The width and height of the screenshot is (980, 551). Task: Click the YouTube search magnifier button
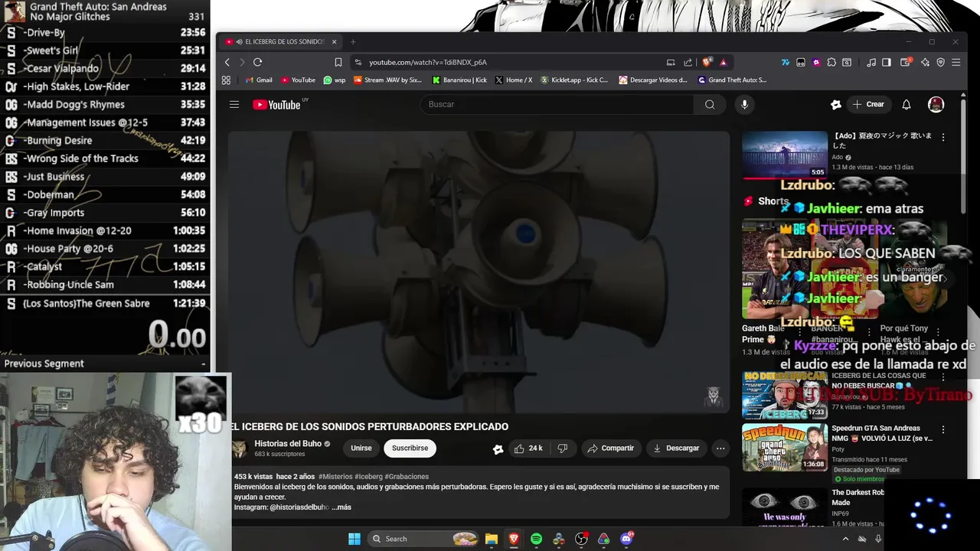[710, 104]
